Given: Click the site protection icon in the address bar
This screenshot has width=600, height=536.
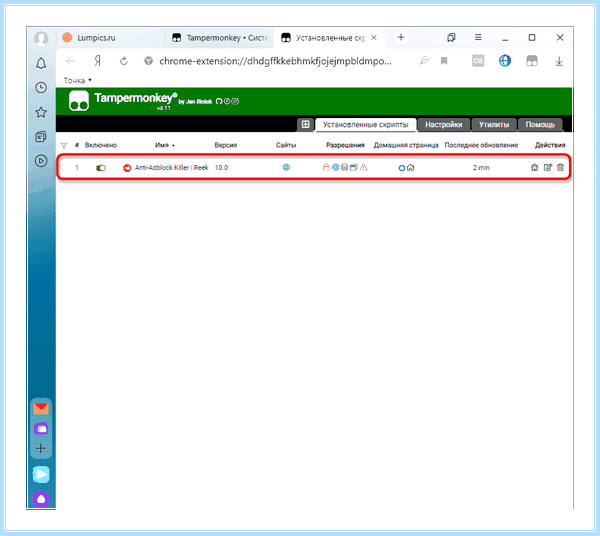Looking at the screenshot, I should (148, 61).
